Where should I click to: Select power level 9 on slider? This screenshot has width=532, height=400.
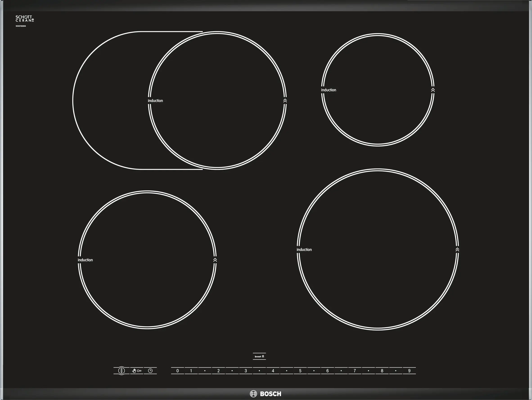[x=409, y=371]
